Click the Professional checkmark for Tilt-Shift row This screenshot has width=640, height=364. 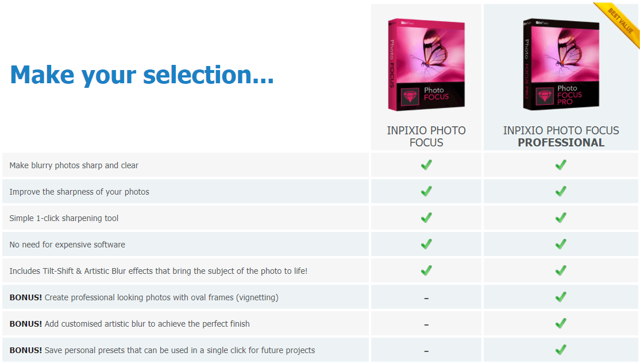tap(561, 270)
